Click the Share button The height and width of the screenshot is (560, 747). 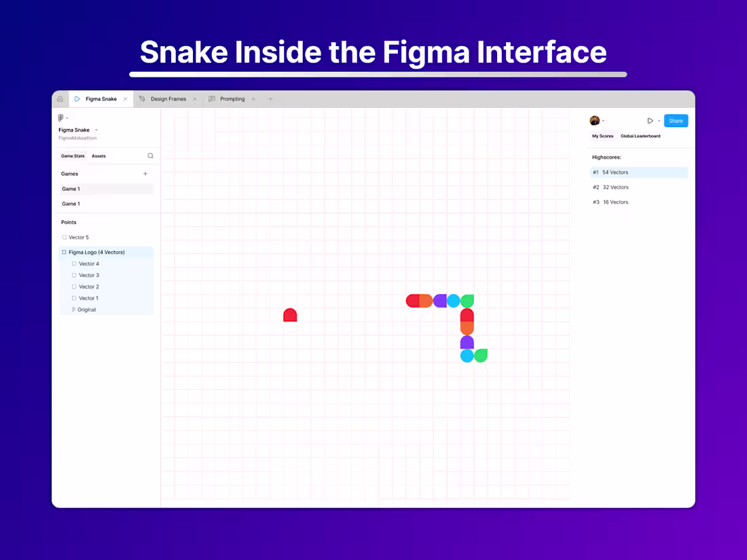pyautogui.click(x=676, y=120)
